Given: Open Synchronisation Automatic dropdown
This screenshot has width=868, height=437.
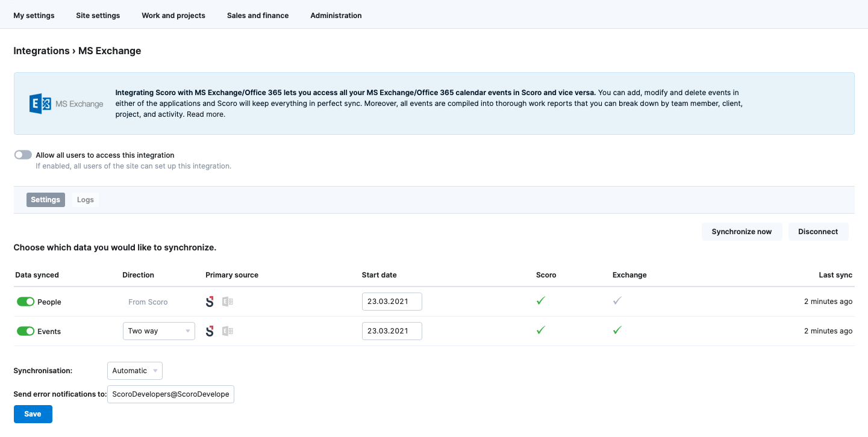Looking at the screenshot, I should click(x=135, y=371).
